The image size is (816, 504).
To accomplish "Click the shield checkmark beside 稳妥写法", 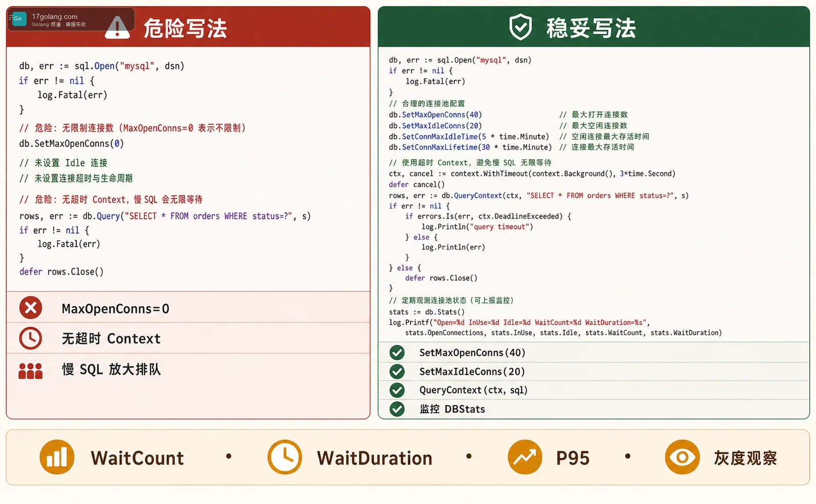I will [x=520, y=27].
